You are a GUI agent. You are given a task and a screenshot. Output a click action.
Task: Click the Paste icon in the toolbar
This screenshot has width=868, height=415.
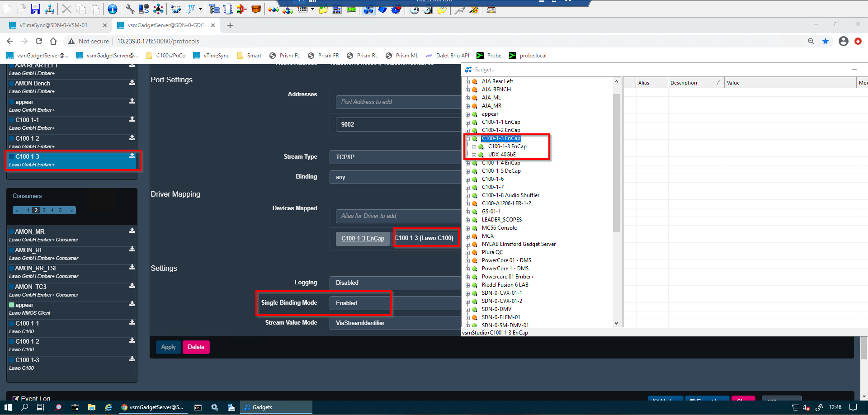click(x=95, y=9)
